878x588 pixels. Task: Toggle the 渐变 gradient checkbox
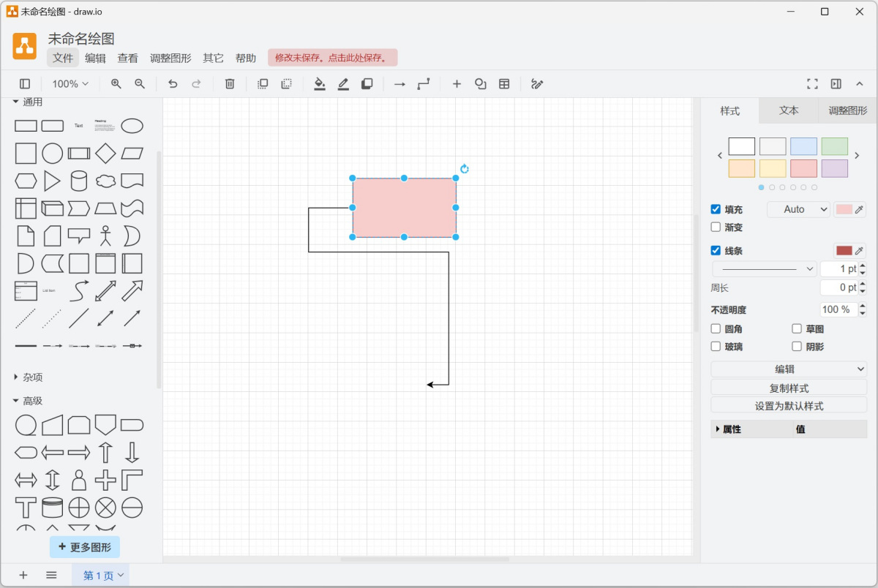[715, 227]
